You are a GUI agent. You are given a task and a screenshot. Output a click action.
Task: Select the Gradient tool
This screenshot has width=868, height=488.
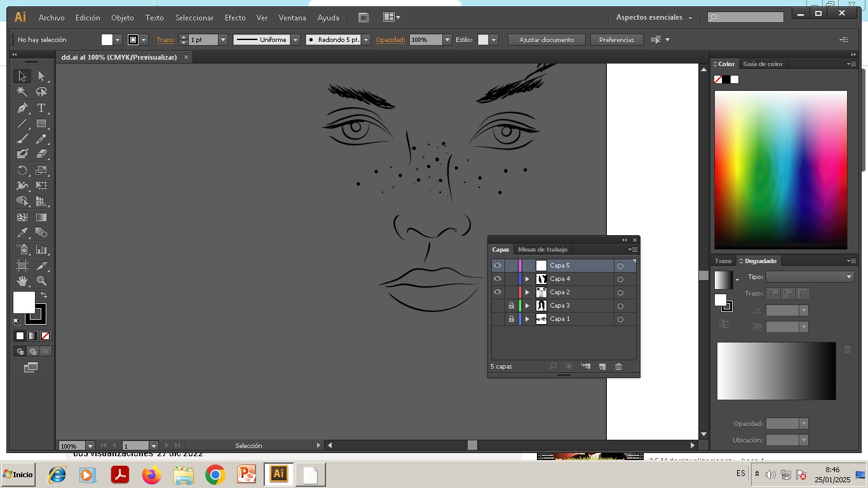point(41,217)
